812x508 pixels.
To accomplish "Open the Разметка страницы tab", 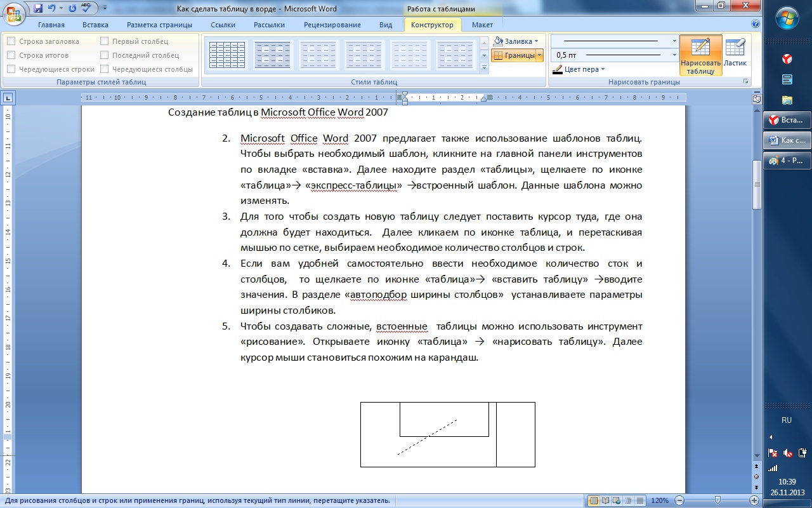I will click(x=159, y=25).
